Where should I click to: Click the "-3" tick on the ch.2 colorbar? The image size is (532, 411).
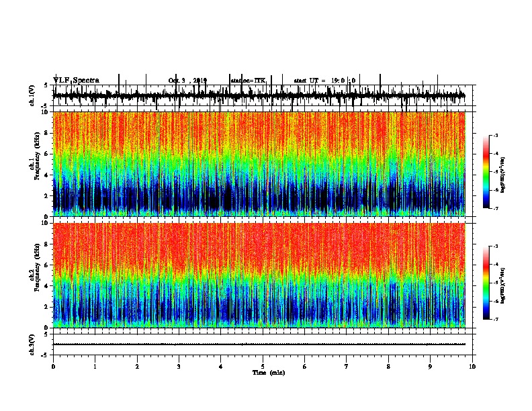tap(495, 246)
